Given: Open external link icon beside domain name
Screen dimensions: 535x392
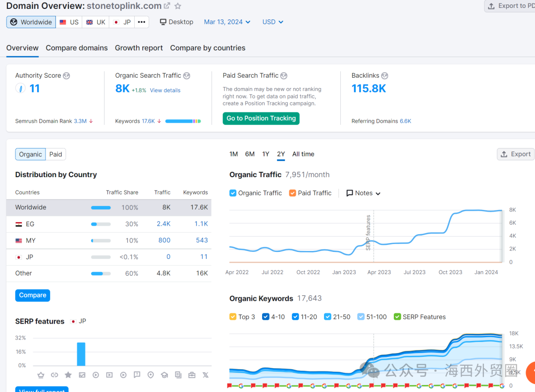Looking at the screenshot, I should click(x=167, y=6).
